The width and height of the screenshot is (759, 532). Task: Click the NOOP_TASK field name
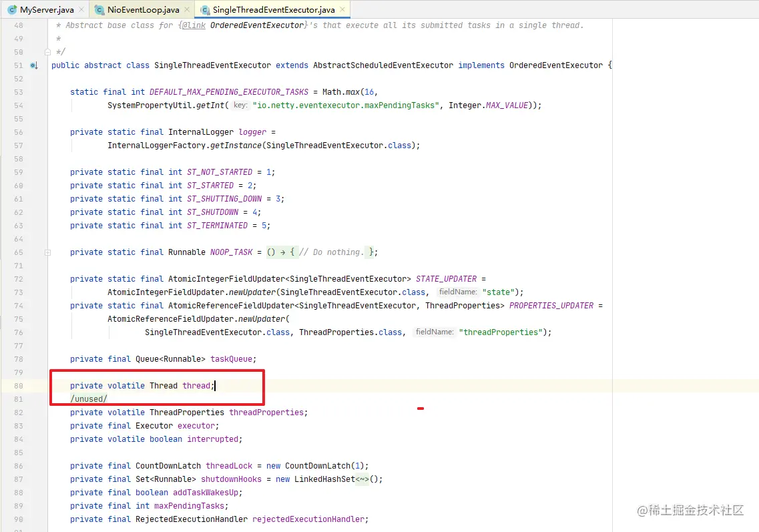click(232, 252)
